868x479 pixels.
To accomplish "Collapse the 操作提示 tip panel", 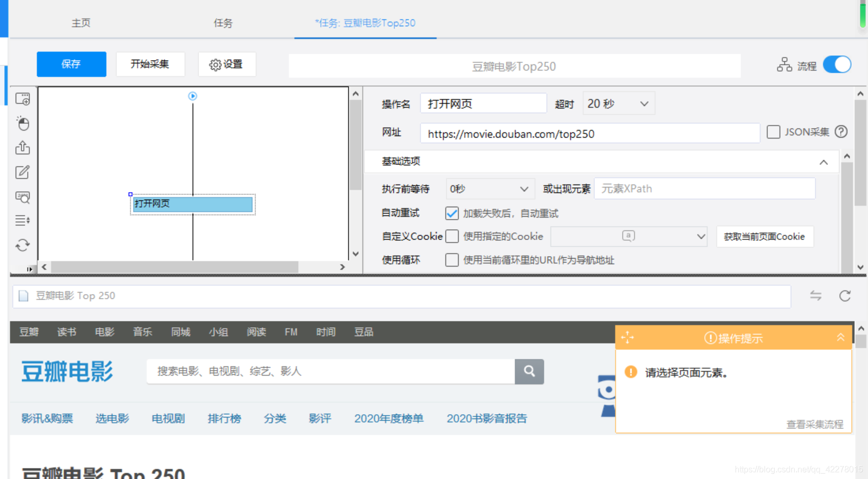I will tap(841, 338).
